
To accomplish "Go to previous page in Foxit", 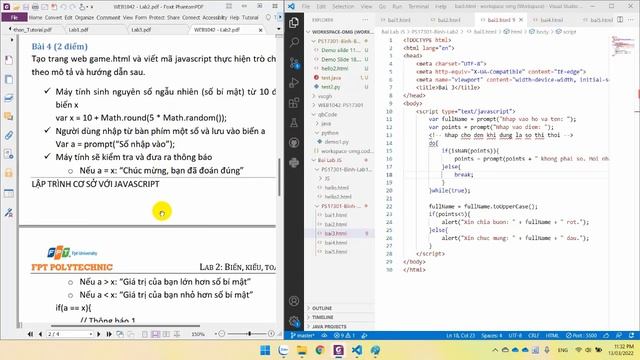I will 40,334.
